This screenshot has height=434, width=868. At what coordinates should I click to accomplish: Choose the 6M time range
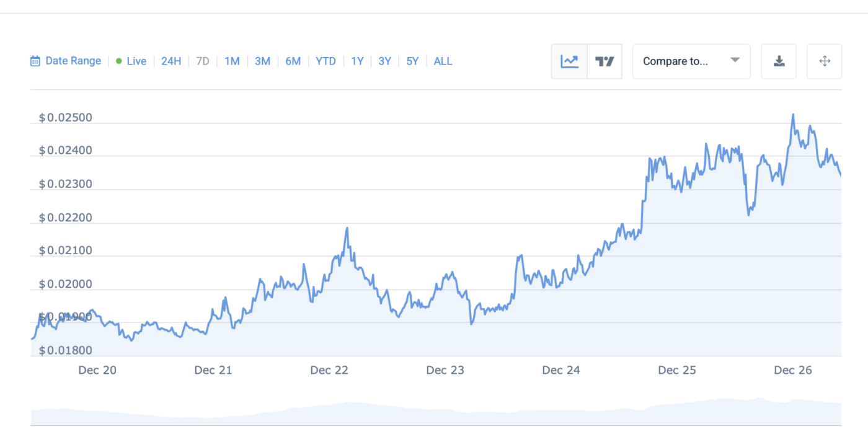click(293, 61)
